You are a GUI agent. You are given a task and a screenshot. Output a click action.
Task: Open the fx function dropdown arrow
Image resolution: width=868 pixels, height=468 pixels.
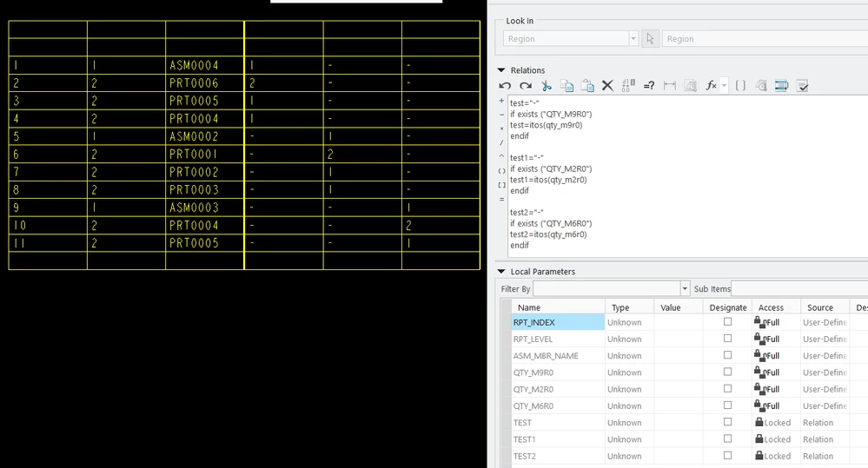724,86
